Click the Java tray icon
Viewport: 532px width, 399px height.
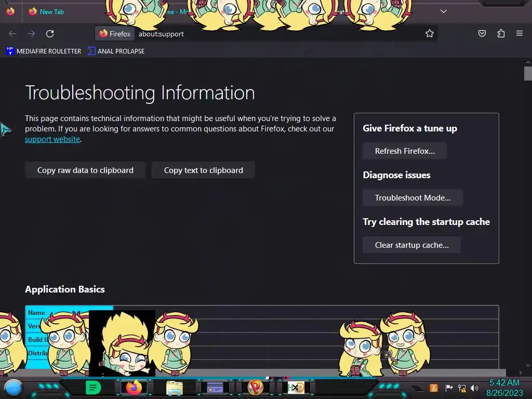pyautogui.click(x=433, y=388)
